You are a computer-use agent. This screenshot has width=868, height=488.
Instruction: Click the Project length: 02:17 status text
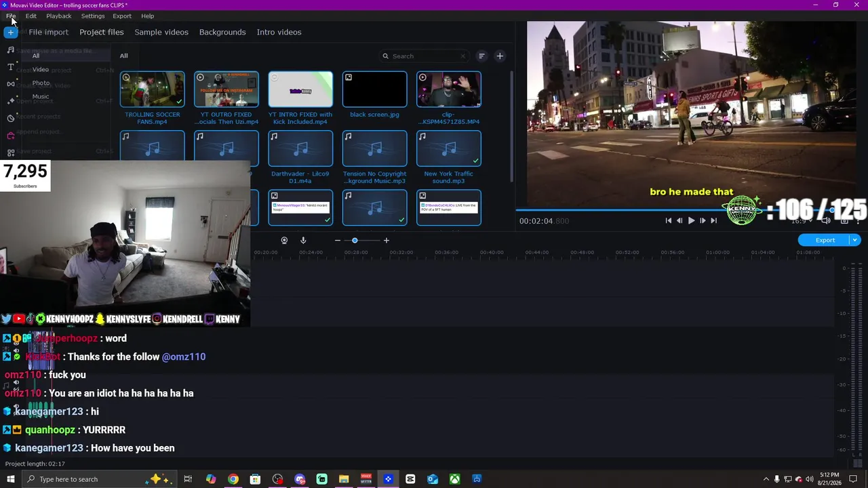pyautogui.click(x=35, y=464)
